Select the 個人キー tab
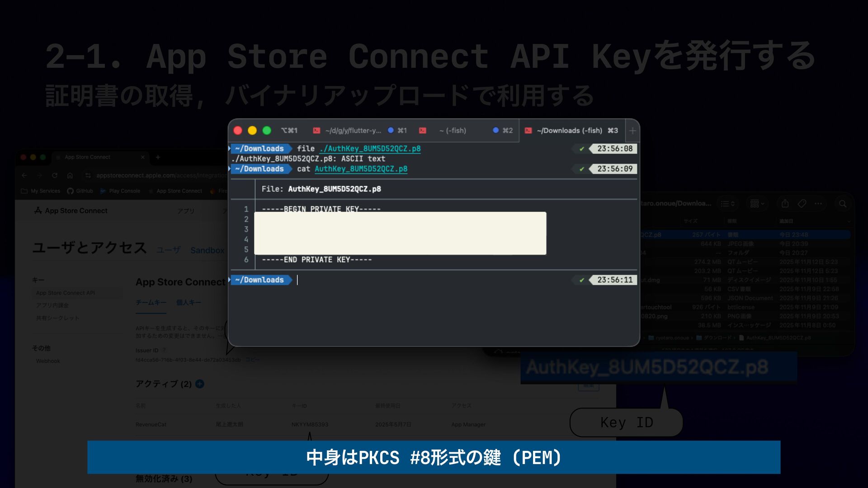The width and height of the screenshot is (868, 488). [189, 302]
